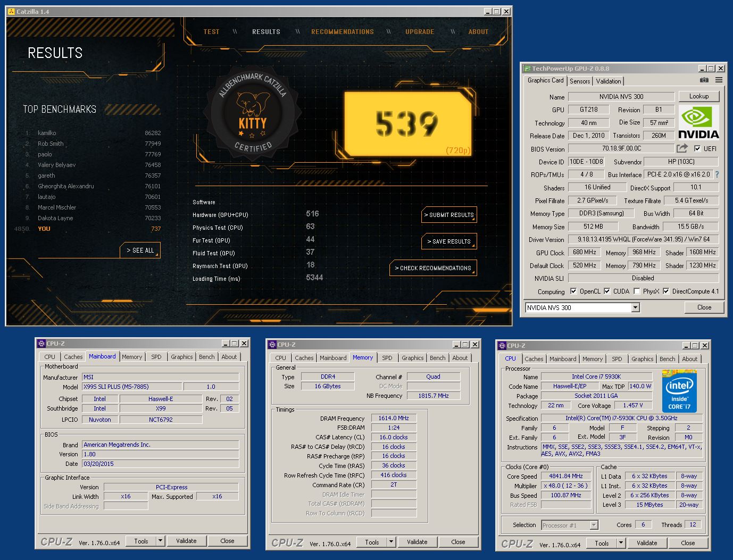Open the ABOUT section in Catzilla

pos(478,32)
